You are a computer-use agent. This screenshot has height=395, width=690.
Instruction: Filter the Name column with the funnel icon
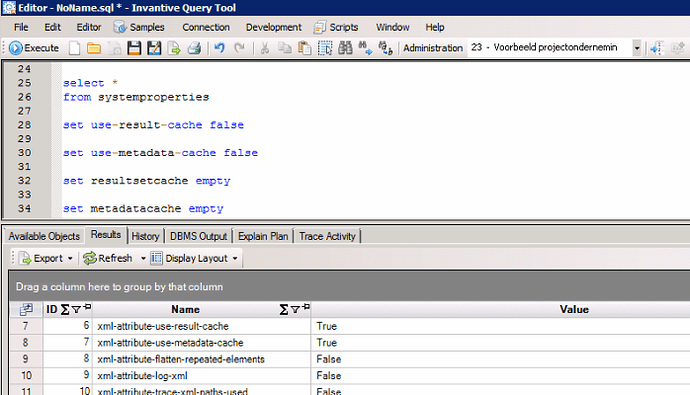pyautogui.click(x=295, y=310)
